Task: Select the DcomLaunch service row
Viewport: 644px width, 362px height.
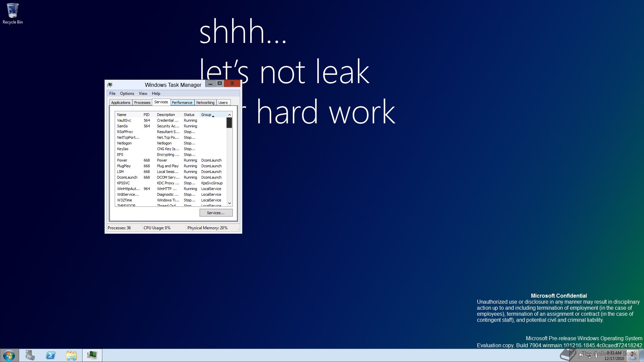Action: tap(171, 177)
